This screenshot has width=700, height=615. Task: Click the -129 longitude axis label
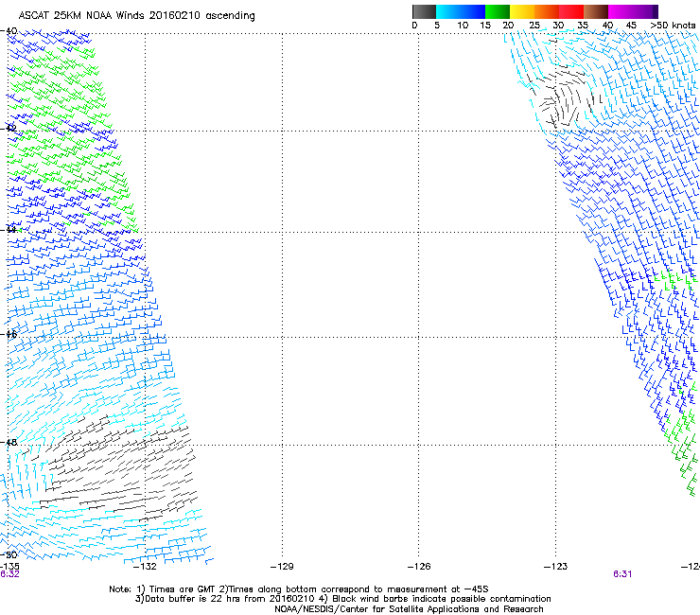click(x=282, y=567)
